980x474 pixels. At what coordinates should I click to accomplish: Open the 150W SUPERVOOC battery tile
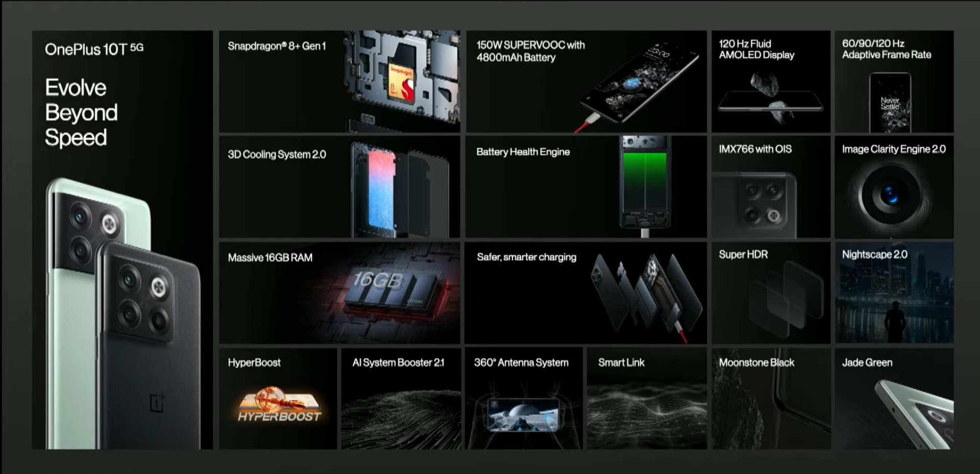(586, 82)
